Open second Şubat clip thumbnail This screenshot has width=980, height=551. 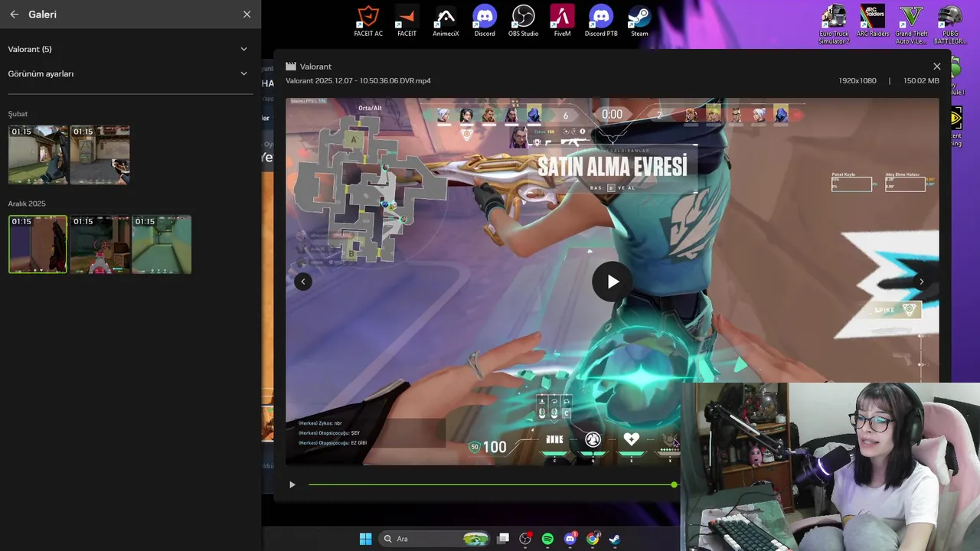(100, 155)
